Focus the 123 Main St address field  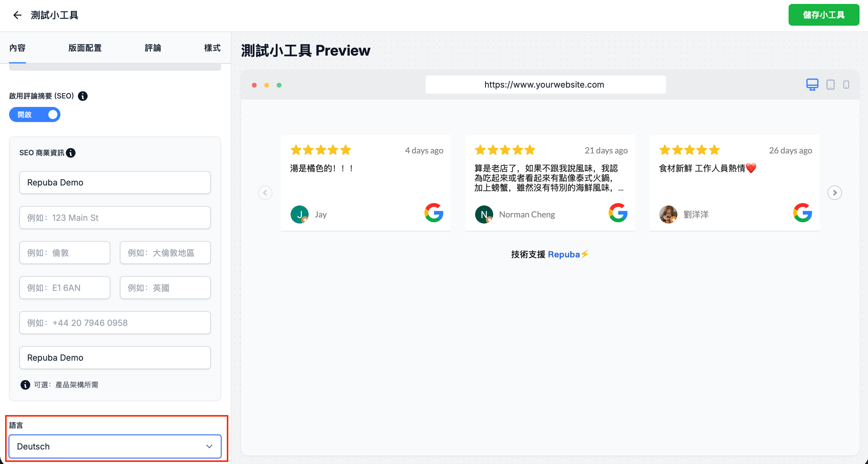pos(115,218)
